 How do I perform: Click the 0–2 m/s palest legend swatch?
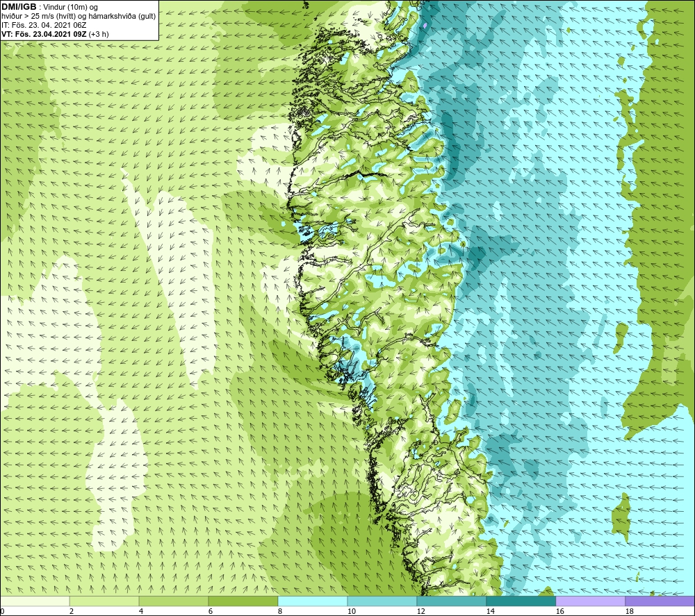(35, 601)
